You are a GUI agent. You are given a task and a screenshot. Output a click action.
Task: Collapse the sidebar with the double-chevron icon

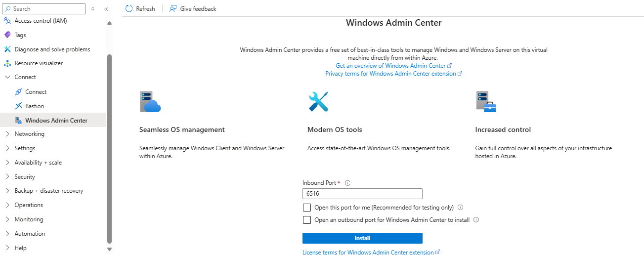pos(106,9)
